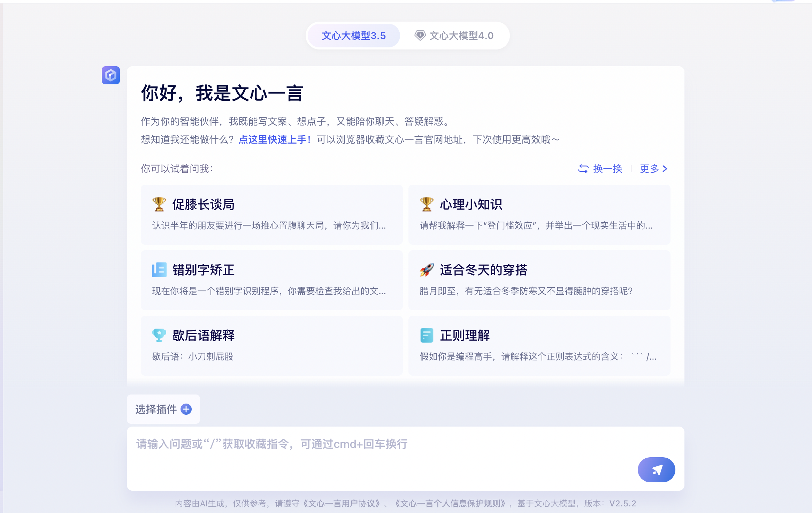This screenshot has height=513, width=812.
Task: Click trophy icon on 心理小知识 card
Action: click(x=427, y=204)
